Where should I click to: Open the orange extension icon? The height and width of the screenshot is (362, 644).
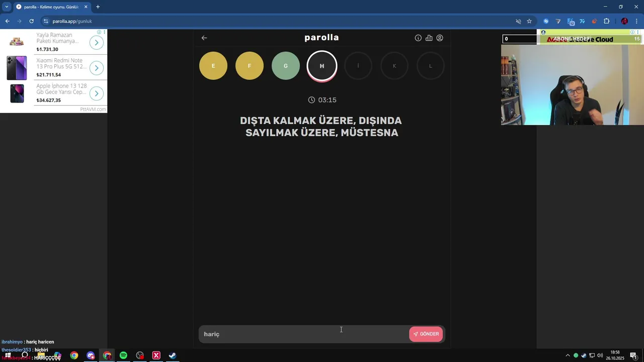pyautogui.click(x=594, y=21)
